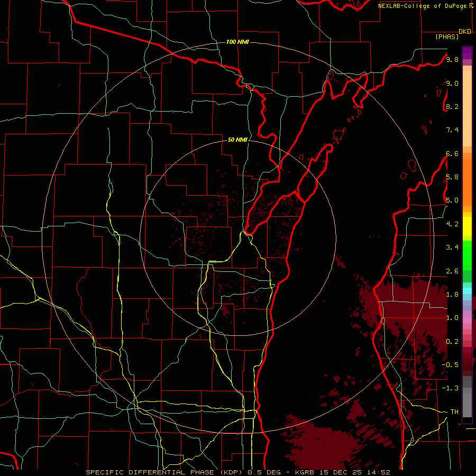
Task: Click the 2.6 value on the color scale
Action: click(452, 271)
